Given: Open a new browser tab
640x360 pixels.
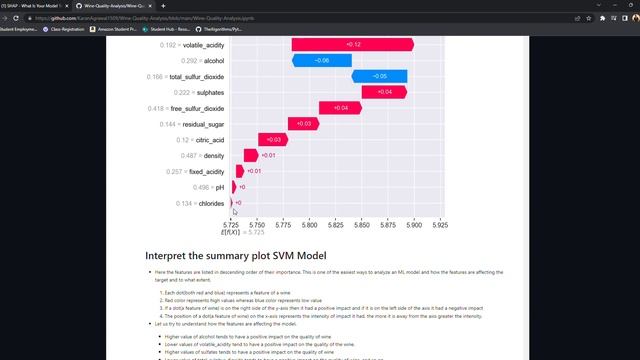Looking at the screenshot, I should tap(163, 6).
